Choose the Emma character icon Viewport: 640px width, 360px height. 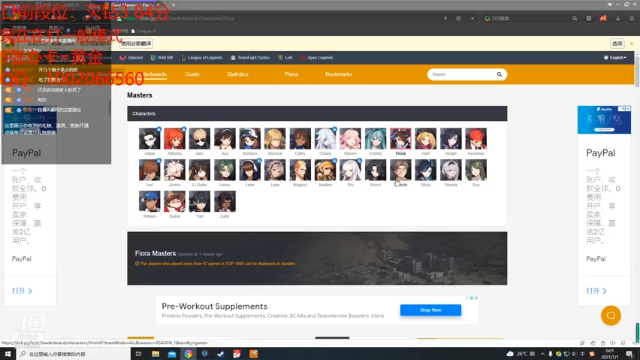[x=376, y=139]
